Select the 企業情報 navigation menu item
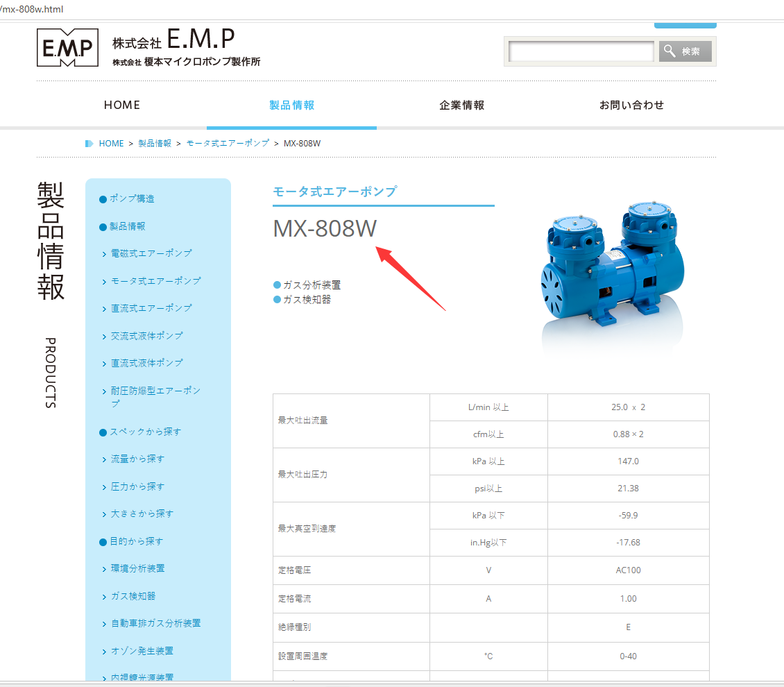 tap(461, 105)
